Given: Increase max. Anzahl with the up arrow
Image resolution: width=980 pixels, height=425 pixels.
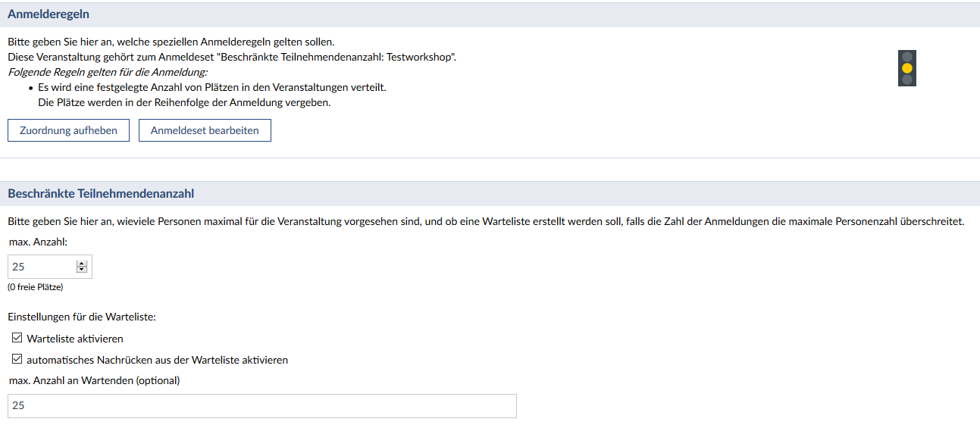Looking at the screenshot, I should (x=82, y=263).
